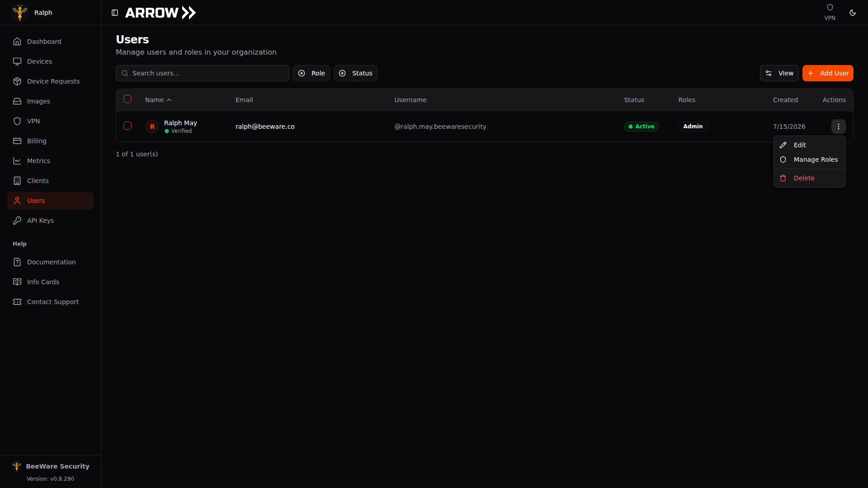Click the Images drive icon
This screenshot has width=868, height=488.
17,101
